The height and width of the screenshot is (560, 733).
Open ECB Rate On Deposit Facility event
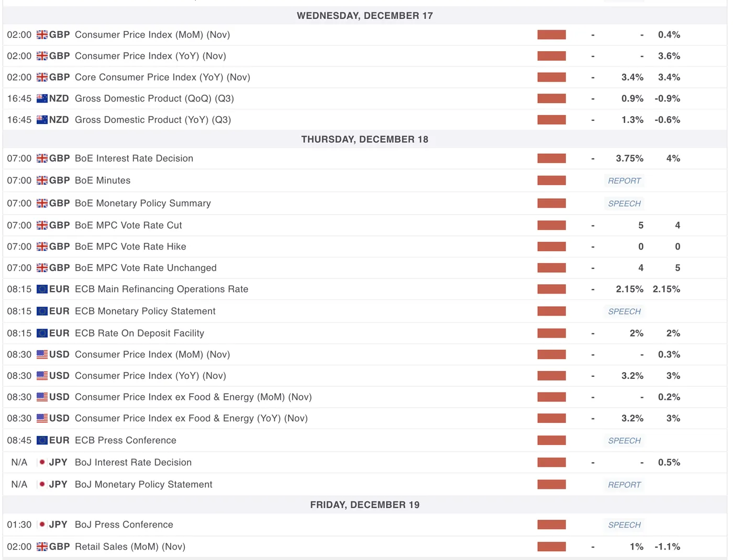(139, 333)
